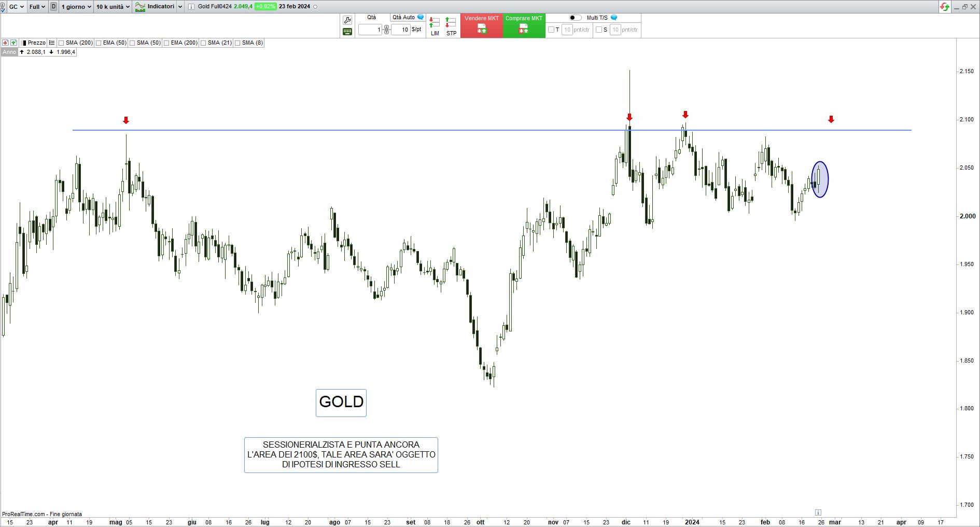Click the refresh icon in top-right corner

[x=945, y=7]
